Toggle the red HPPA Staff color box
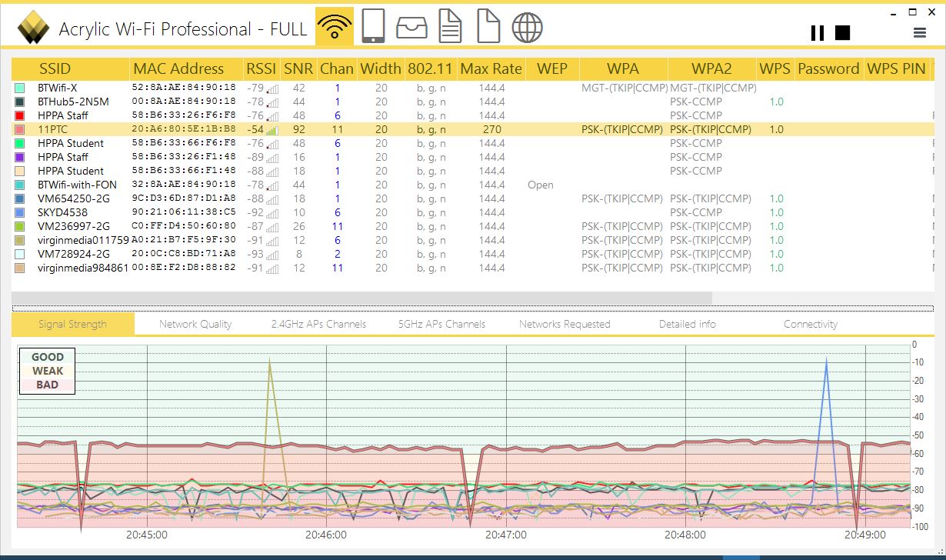Viewport: 946px width, 560px height. (20, 116)
